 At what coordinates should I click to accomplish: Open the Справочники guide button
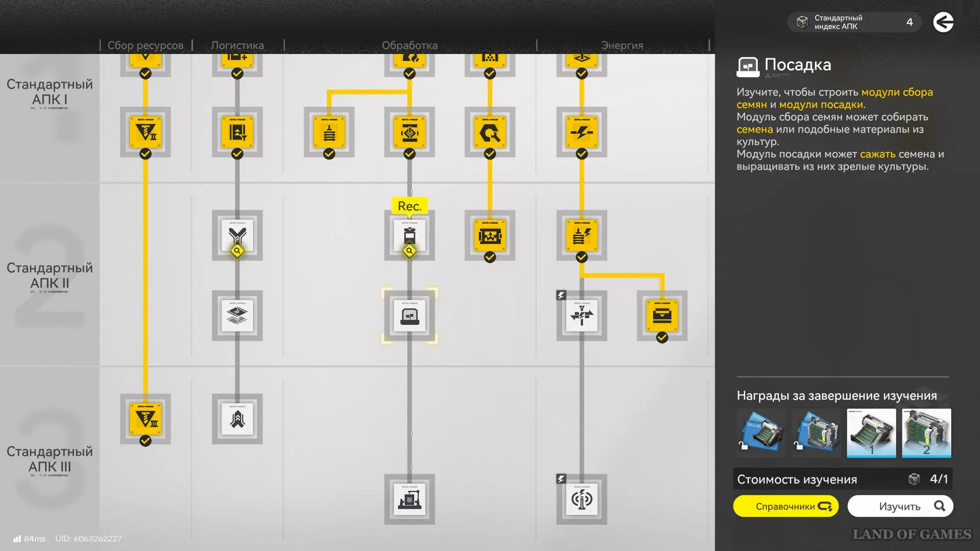pyautogui.click(x=785, y=506)
